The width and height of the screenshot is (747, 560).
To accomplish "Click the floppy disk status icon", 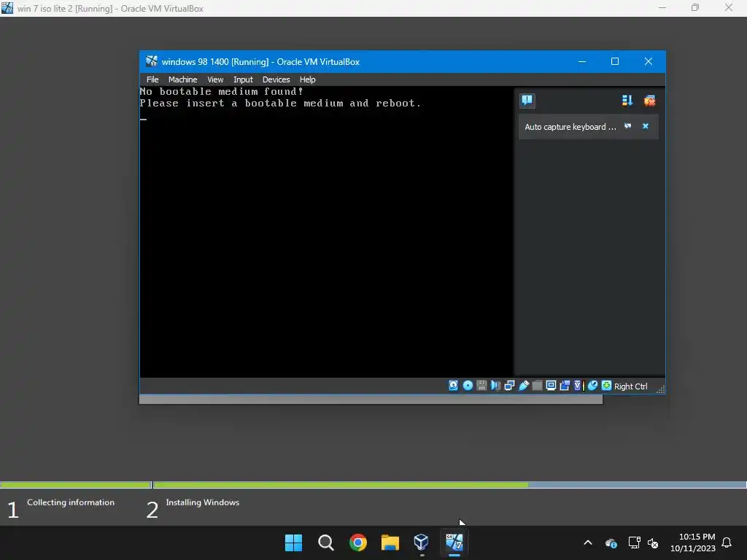I will (481, 386).
